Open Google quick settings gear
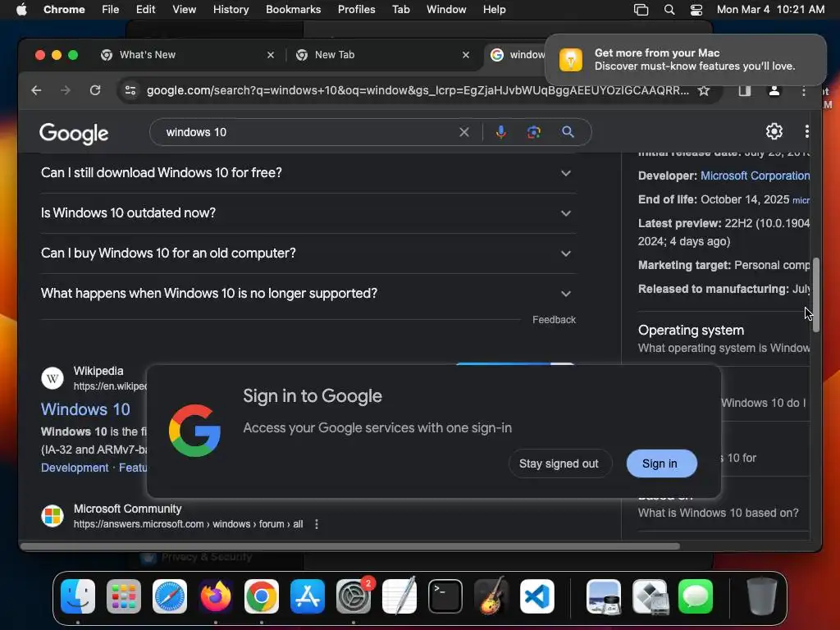The height and width of the screenshot is (630, 840). (x=774, y=131)
